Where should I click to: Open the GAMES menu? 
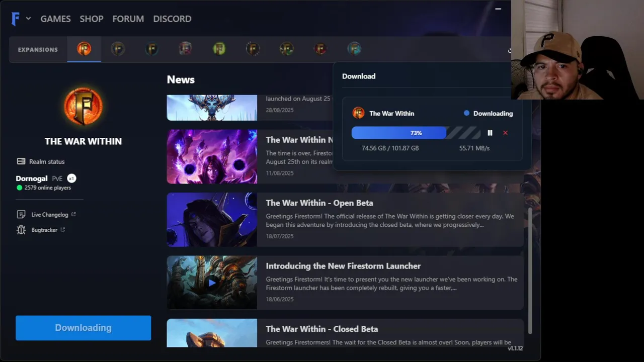[55, 19]
